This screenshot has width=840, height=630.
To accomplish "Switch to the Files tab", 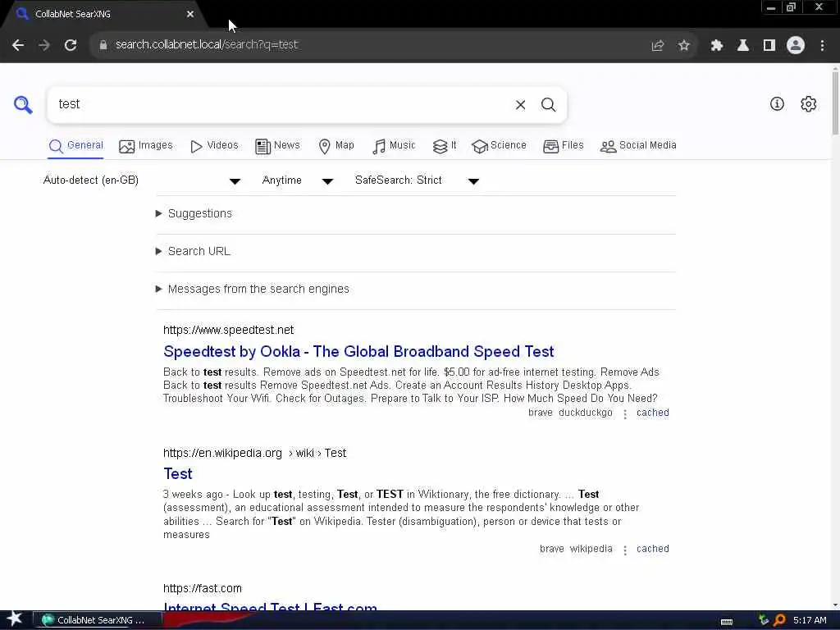I will 563,146.
